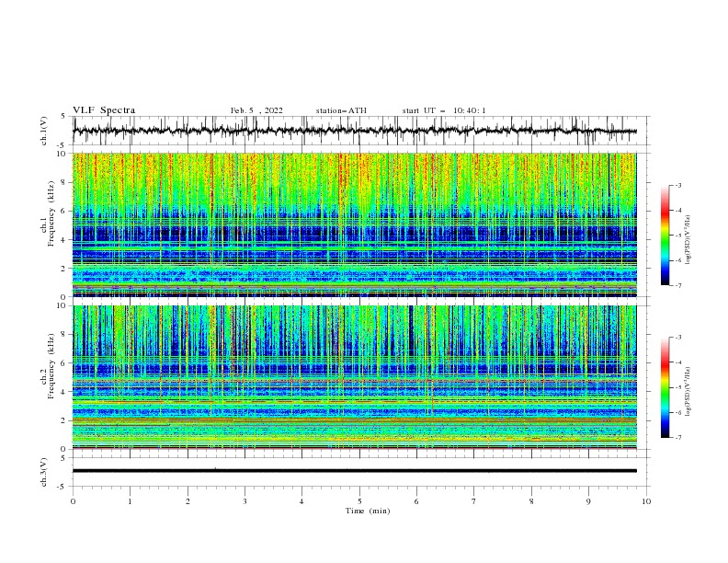The image size is (728, 563).
Task: Click the "-3" tick on ch.2 color bar
Action: coord(678,338)
